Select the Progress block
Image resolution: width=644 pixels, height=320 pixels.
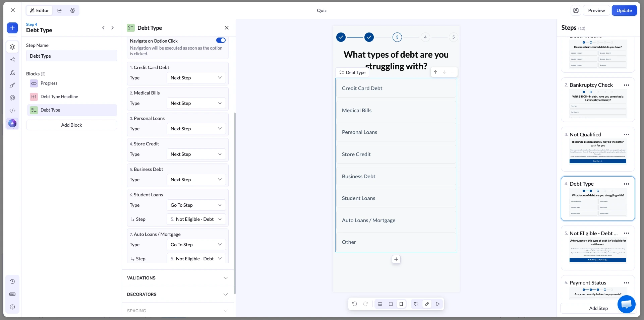[x=72, y=83]
